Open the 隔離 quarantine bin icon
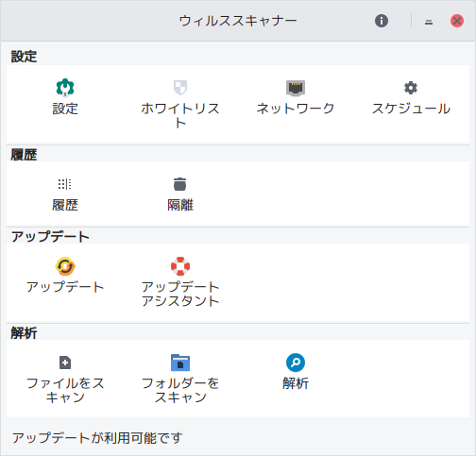476x456 pixels. click(x=180, y=184)
